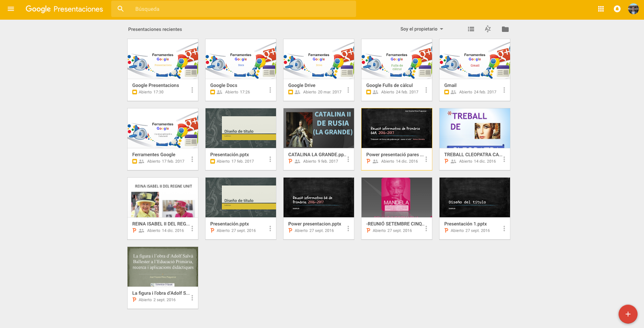644x328 pixels.
Task: Open more options for Google Drive
Action: click(348, 90)
